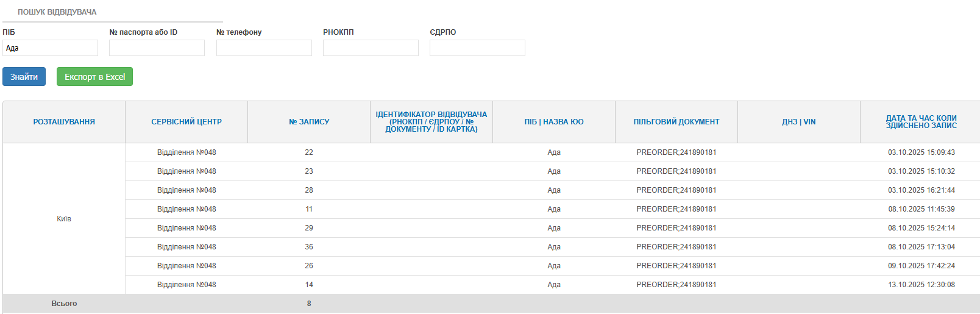Click the ПІБ input field containing Ада
The width and height of the screenshot is (980, 314).
pyautogui.click(x=50, y=48)
